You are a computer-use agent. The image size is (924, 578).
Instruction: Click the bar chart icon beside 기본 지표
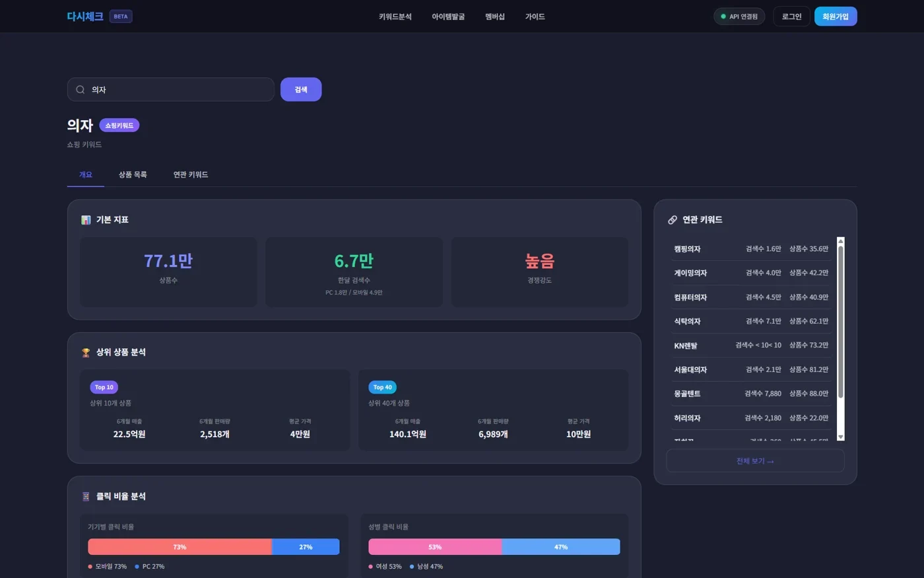point(86,220)
